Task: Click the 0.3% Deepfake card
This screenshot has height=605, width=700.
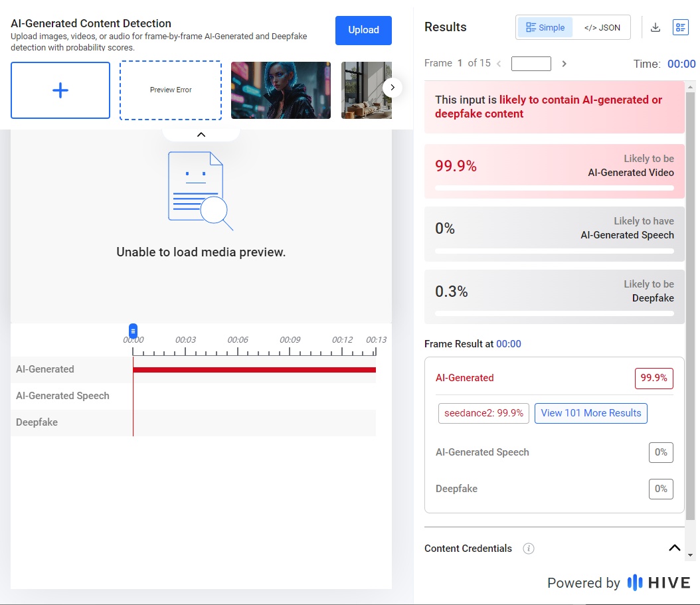Action: click(554, 297)
